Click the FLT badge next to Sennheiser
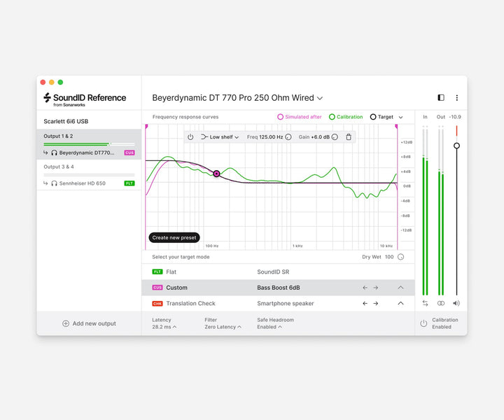This screenshot has height=420, width=504. [129, 183]
